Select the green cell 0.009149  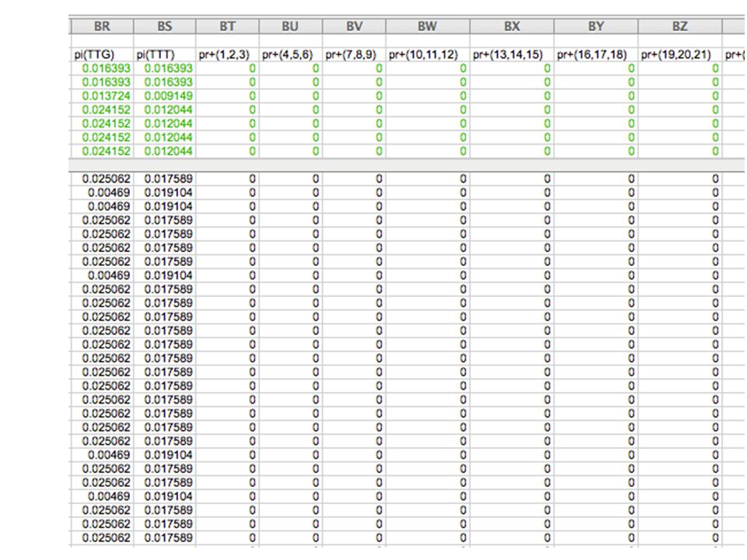(x=164, y=96)
